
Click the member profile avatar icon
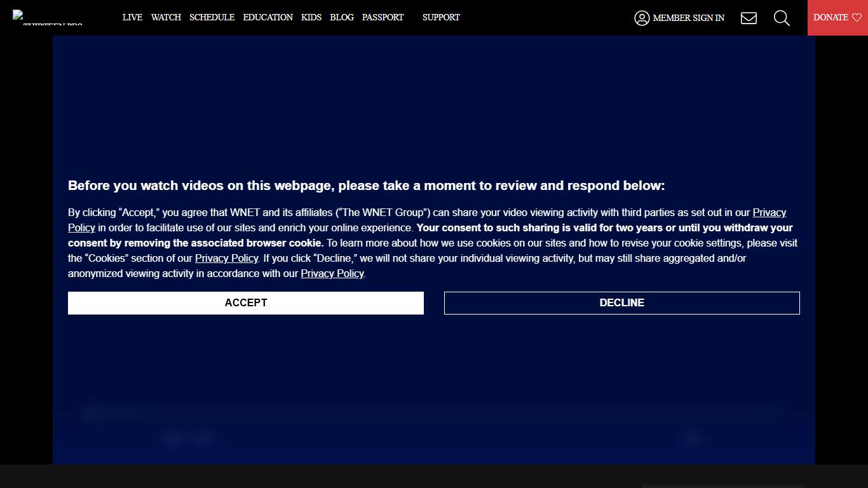coord(642,18)
